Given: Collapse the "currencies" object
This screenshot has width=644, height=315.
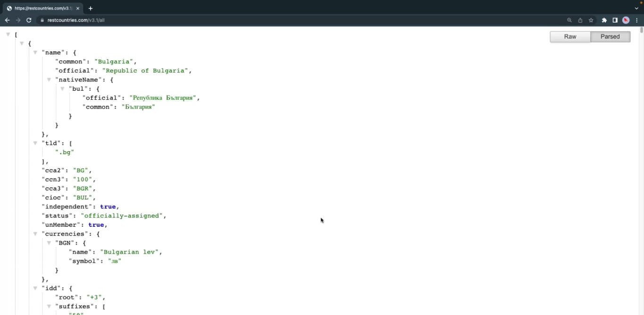Looking at the screenshot, I should (35, 234).
